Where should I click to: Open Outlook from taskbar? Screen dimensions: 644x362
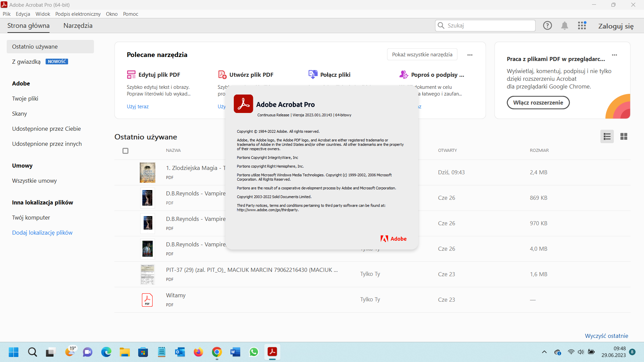pos(180,352)
